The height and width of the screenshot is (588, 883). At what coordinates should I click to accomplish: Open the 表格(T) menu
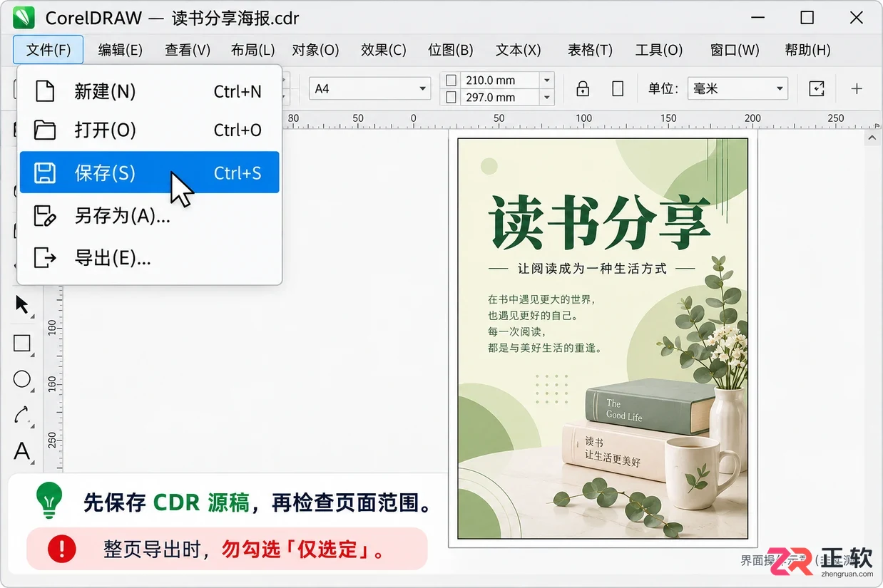tap(590, 50)
